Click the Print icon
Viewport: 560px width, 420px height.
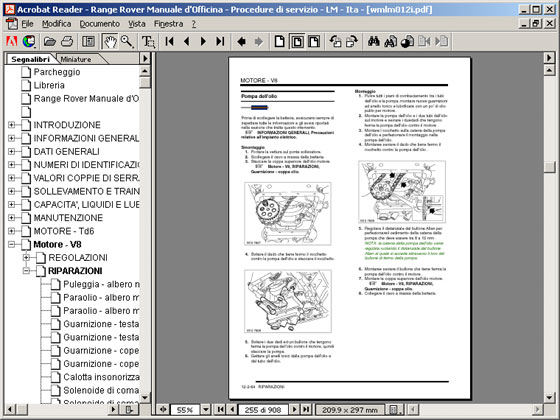(67, 41)
